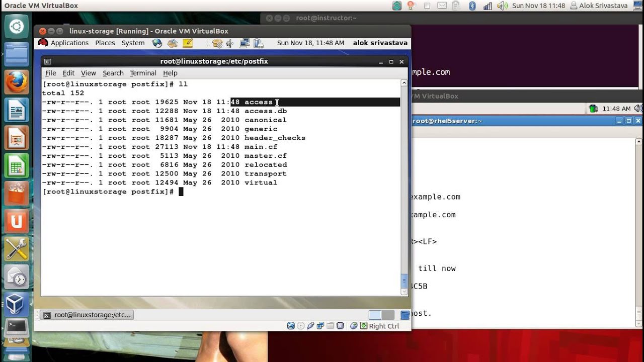This screenshot has width=644, height=362.
Task: Open LibreOffice Writer from dock
Action: tap(16, 109)
